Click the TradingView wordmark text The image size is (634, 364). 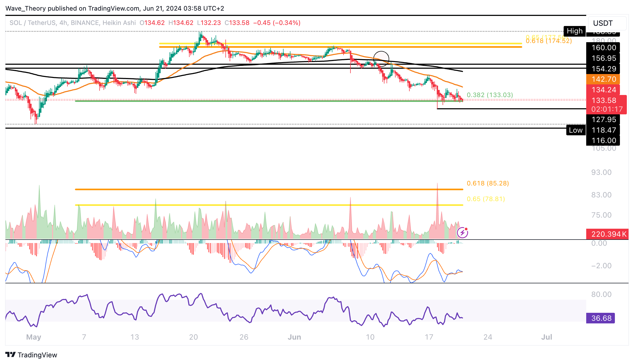[37, 355]
